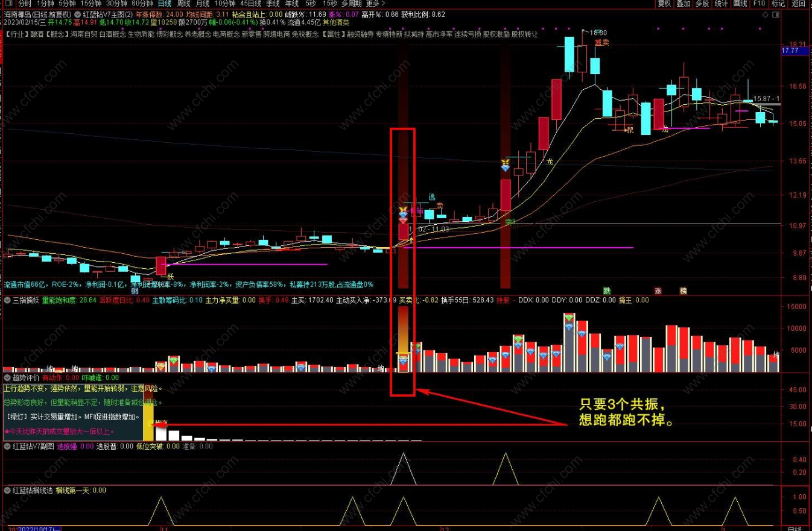Screen dimensions: 812x531
Task: Click the 蓝卖 sell signal label
Action: [601, 43]
